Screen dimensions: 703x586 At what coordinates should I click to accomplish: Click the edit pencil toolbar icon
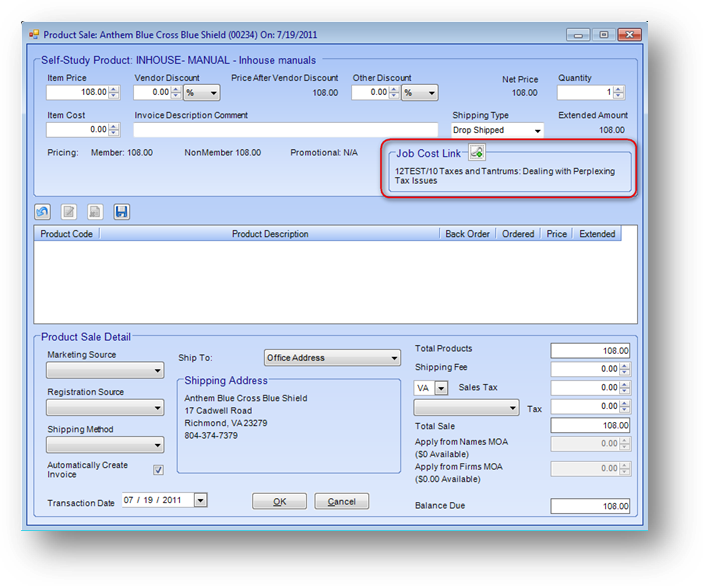69,212
